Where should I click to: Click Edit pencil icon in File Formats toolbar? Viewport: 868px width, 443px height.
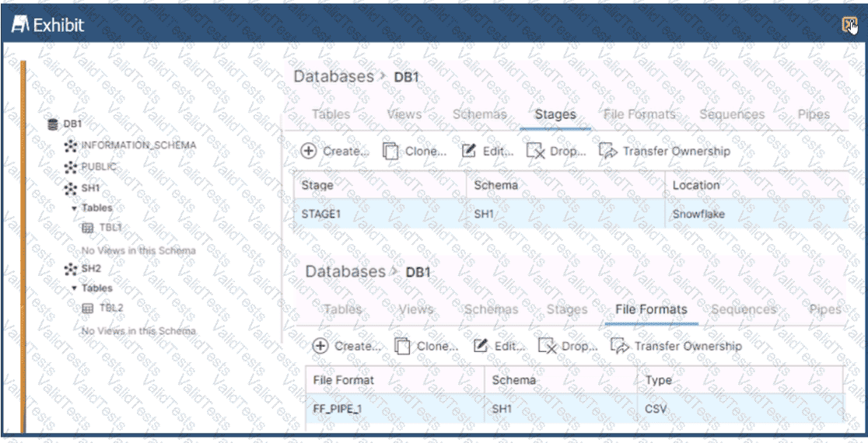point(481,346)
